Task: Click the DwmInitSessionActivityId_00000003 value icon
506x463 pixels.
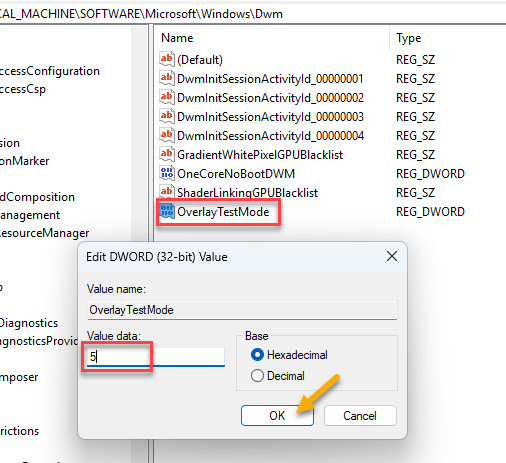Action: click(x=167, y=116)
